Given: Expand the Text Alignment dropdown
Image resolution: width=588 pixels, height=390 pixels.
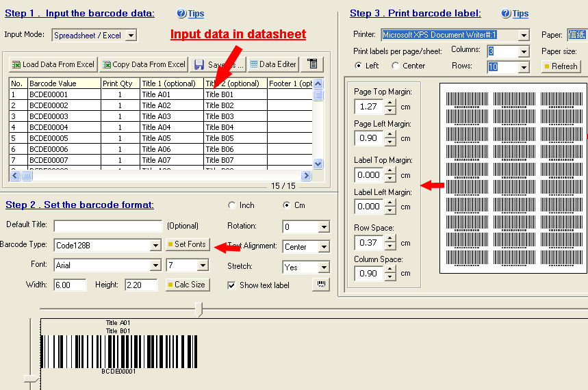Looking at the screenshot, I should [x=324, y=247].
